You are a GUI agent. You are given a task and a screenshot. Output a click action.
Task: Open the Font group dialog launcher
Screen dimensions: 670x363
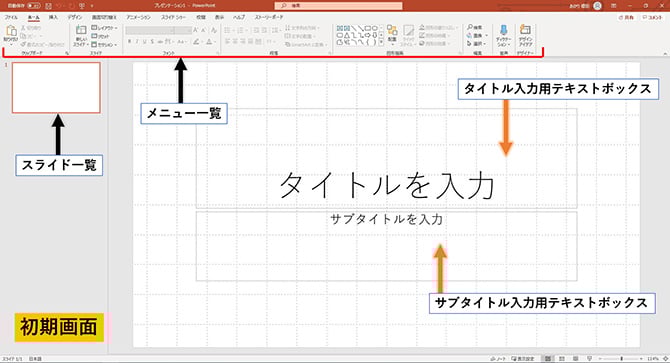pos(218,53)
